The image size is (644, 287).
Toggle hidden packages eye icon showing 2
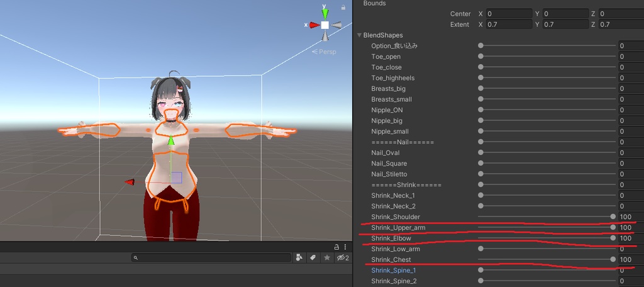pos(343,258)
